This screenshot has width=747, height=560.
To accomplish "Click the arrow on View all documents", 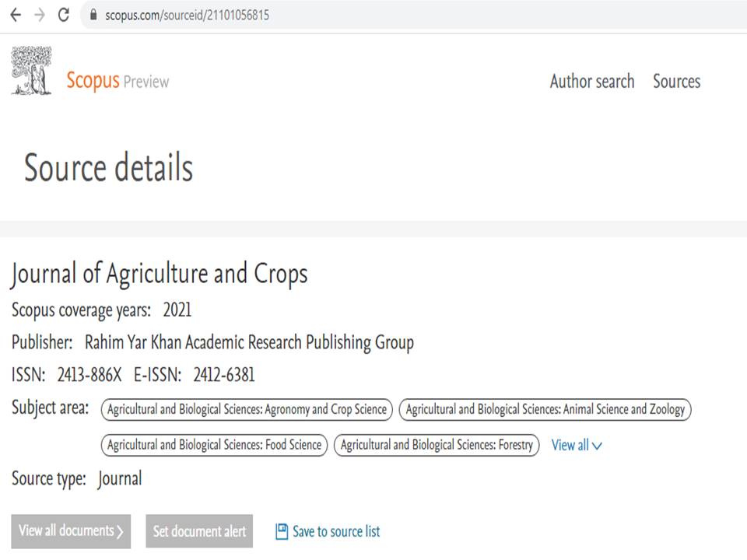I will tap(120, 531).
